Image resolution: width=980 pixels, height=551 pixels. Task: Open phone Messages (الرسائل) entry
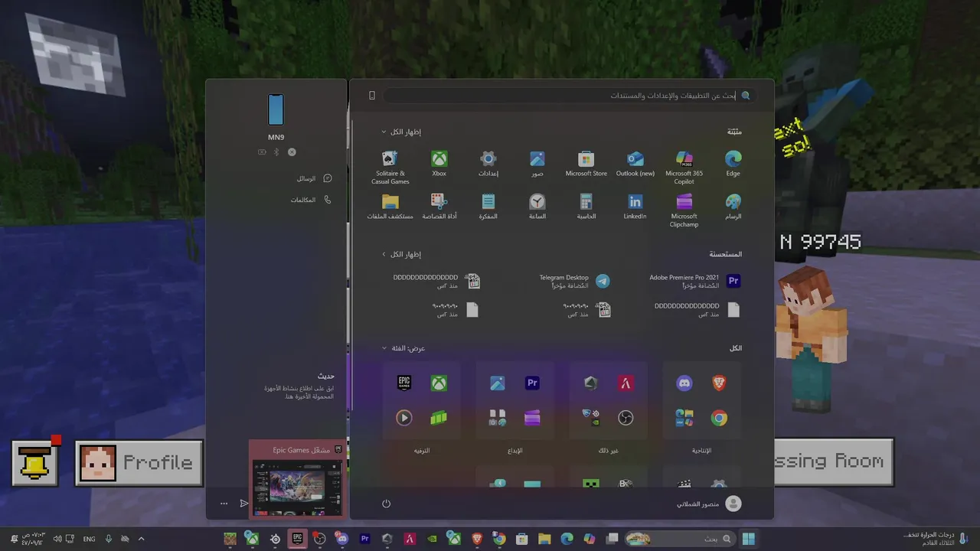pyautogui.click(x=314, y=178)
